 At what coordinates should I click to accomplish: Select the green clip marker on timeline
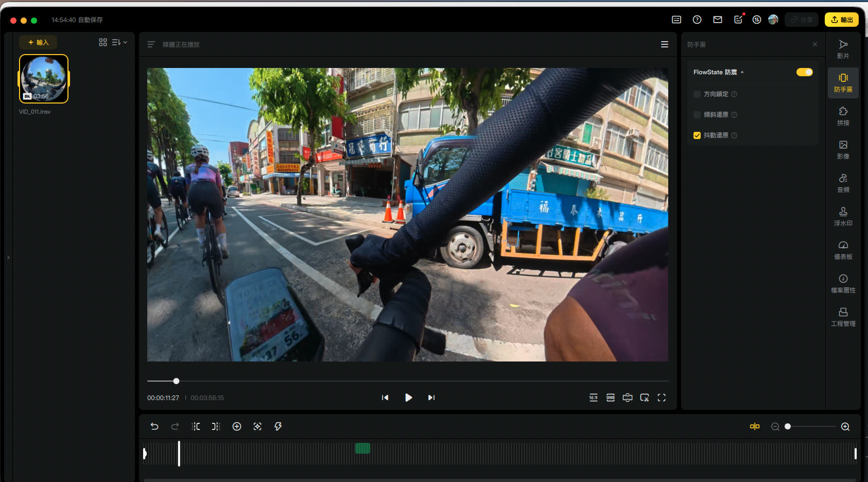(x=362, y=448)
